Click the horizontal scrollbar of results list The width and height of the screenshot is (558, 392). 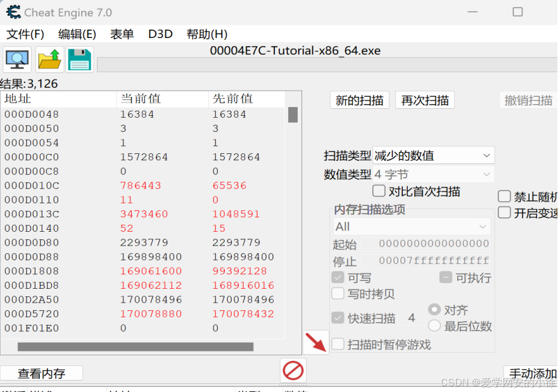(x=136, y=347)
